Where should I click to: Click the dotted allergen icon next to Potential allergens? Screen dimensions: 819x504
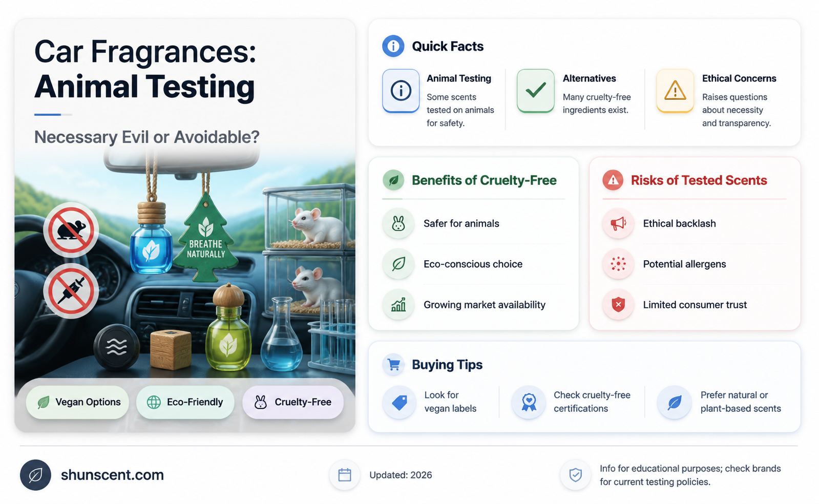[x=618, y=264]
